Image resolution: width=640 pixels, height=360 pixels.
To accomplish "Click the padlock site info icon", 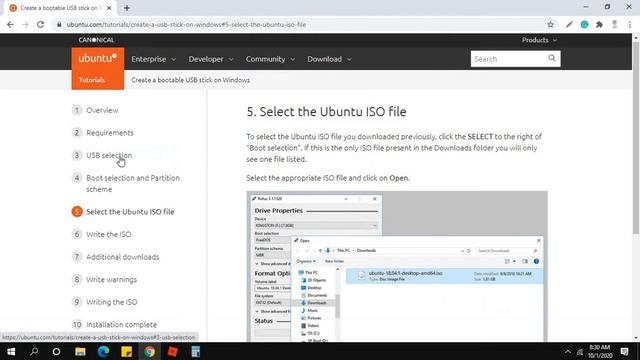I will tap(59, 24).
